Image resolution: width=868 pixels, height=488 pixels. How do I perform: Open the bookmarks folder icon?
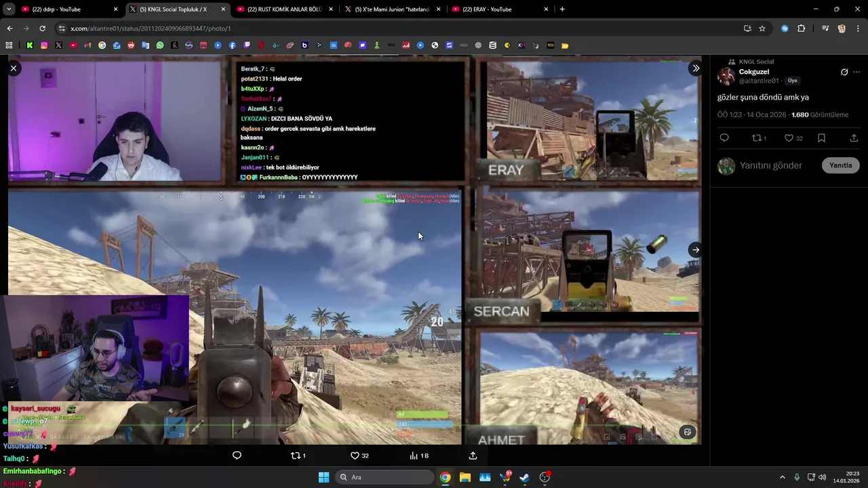(x=565, y=45)
